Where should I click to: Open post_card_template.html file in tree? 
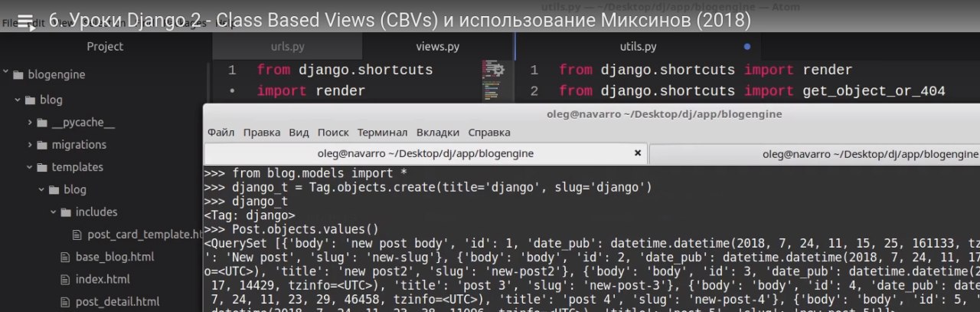click(x=144, y=235)
